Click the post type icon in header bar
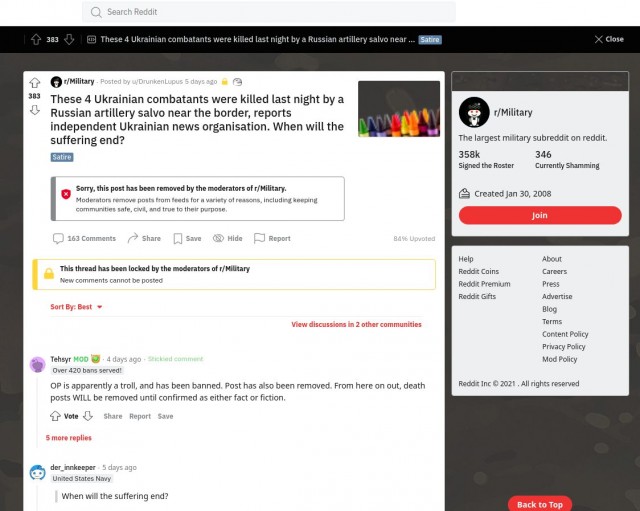The height and width of the screenshot is (511, 640). point(91,39)
